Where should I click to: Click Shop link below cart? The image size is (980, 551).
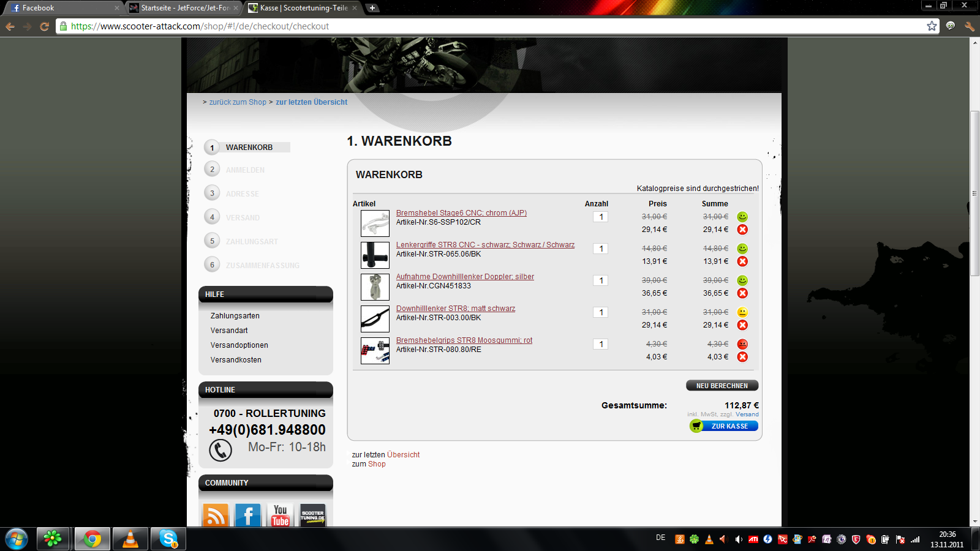click(377, 464)
